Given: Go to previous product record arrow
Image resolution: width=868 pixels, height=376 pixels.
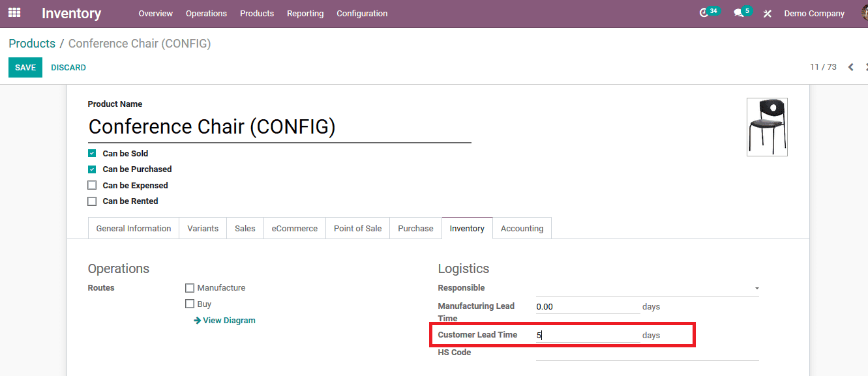Looking at the screenshot, I should [850, 67].
